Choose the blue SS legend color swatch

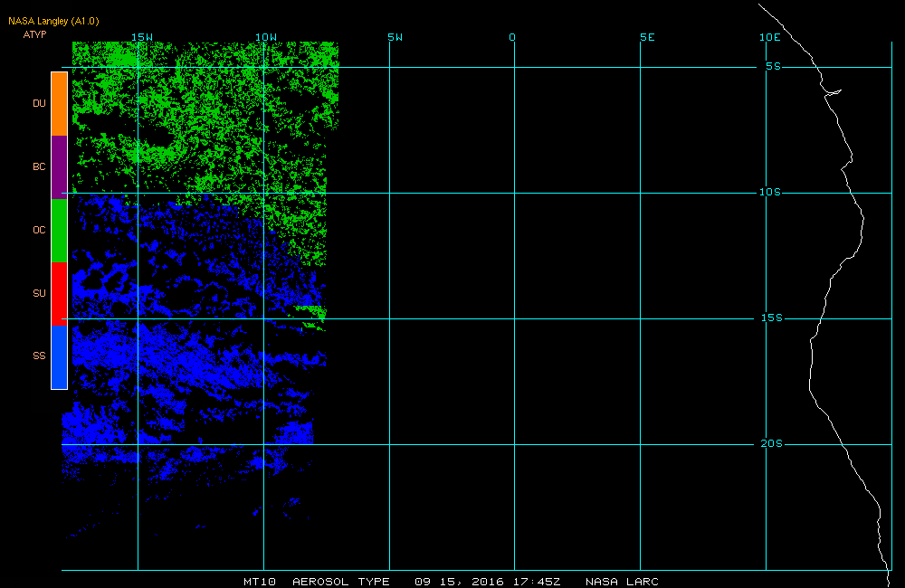click(x=59, y=356)
